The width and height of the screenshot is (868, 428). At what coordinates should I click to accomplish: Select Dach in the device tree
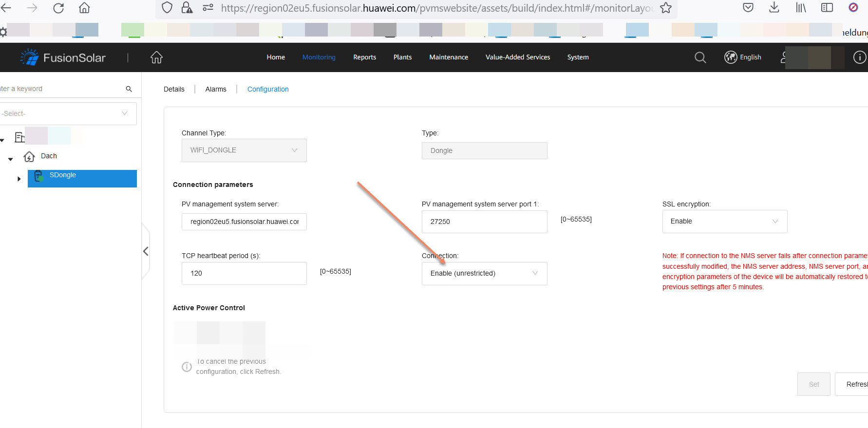[49, 156]
